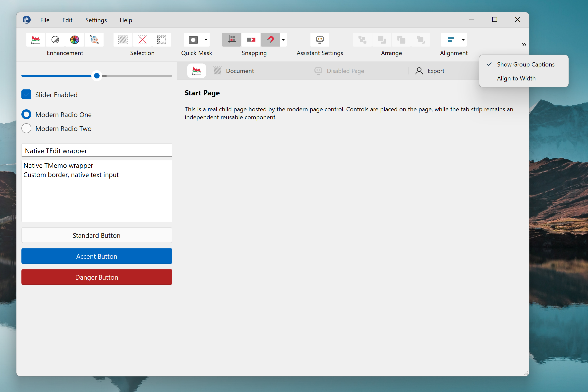Viewport: 588px width, 392px height.
Task: Click the Enhancement group caption
Action: click(65, 53)
